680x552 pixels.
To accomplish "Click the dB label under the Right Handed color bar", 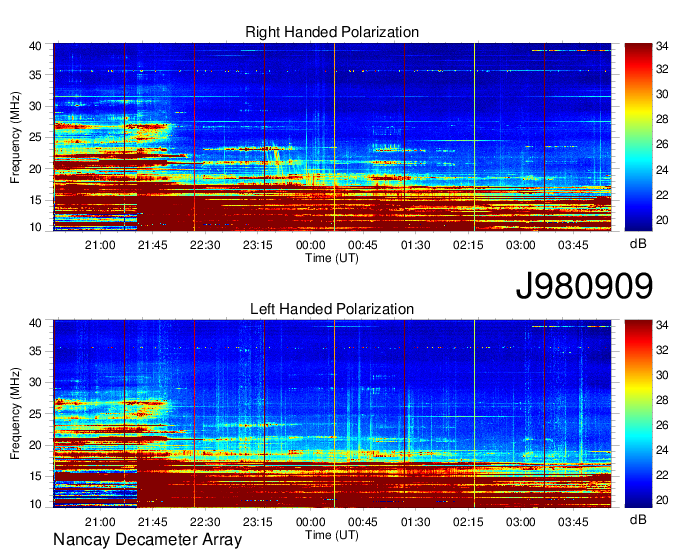I will tap(638, 244).
